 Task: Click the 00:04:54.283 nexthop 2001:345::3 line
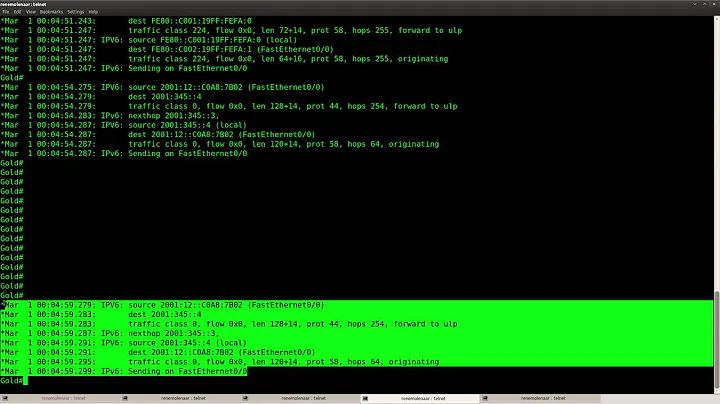110,116
